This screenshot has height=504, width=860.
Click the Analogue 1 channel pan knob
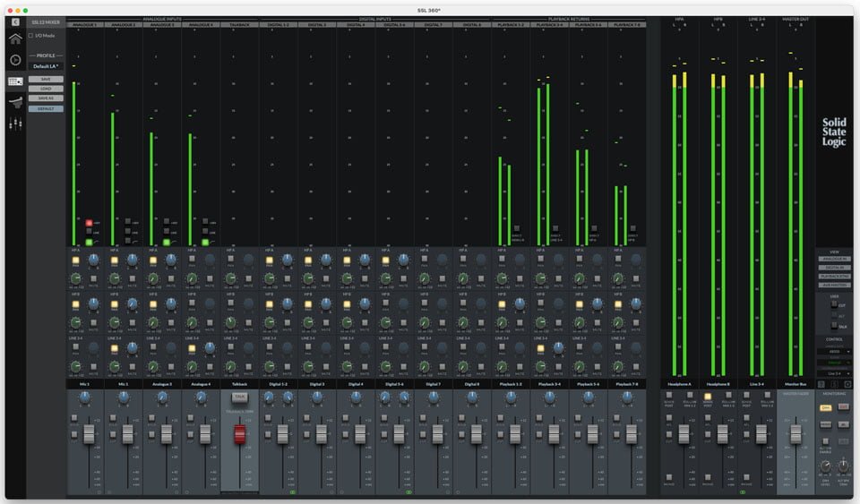84,398
